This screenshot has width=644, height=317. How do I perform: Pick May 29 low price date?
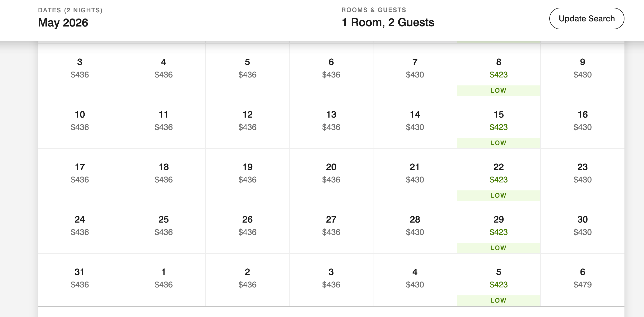click(499, 227)
